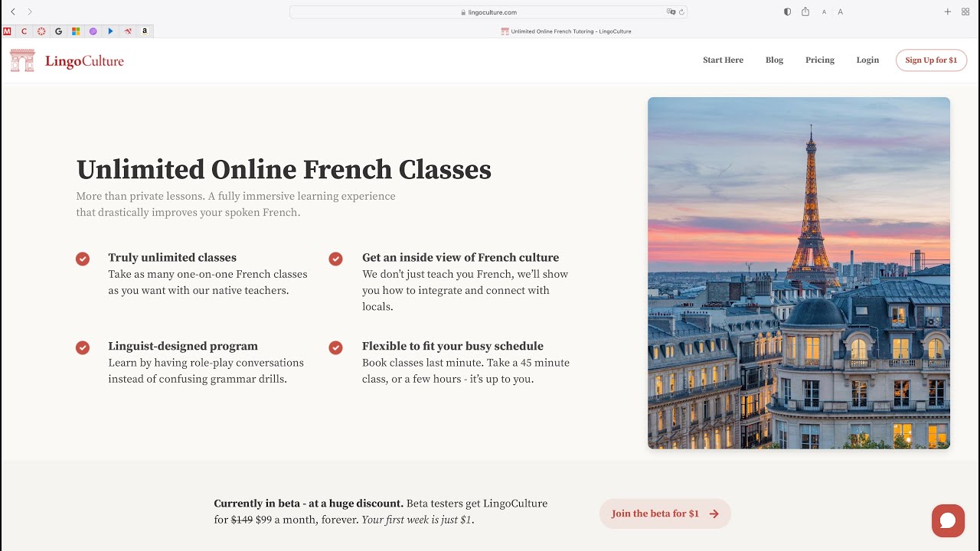Go back with the browser back arrow
This screenshot has height=551, width=980.
click(13, 11)
